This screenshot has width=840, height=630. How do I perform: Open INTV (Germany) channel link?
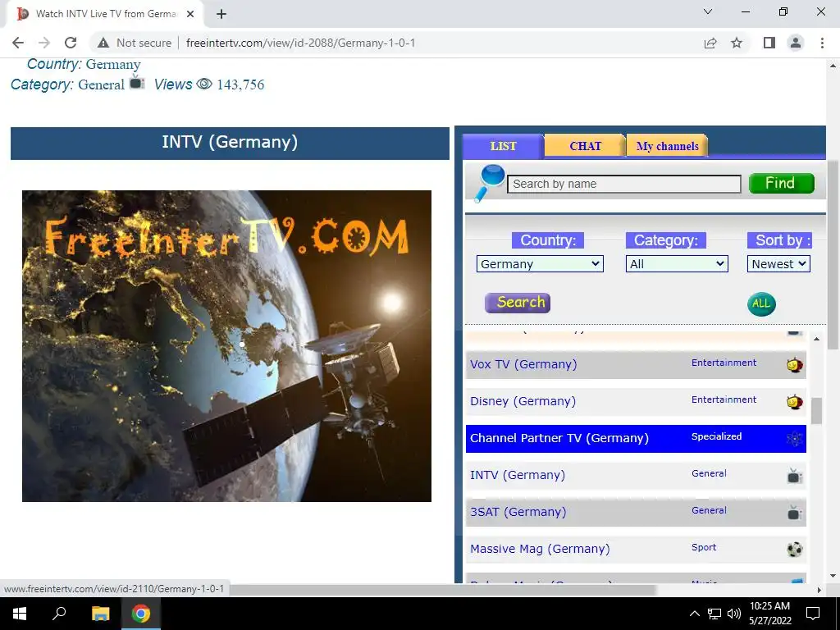tap(518, 475)
